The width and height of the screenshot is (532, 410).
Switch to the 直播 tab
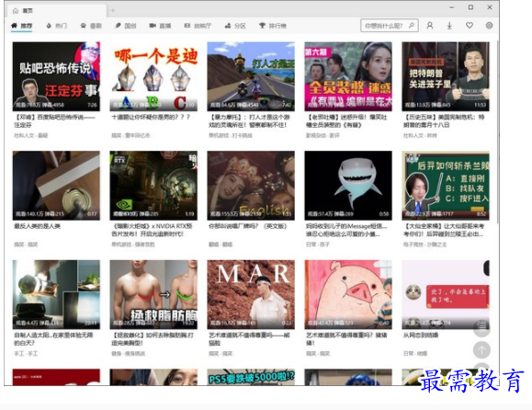[160, 26]
